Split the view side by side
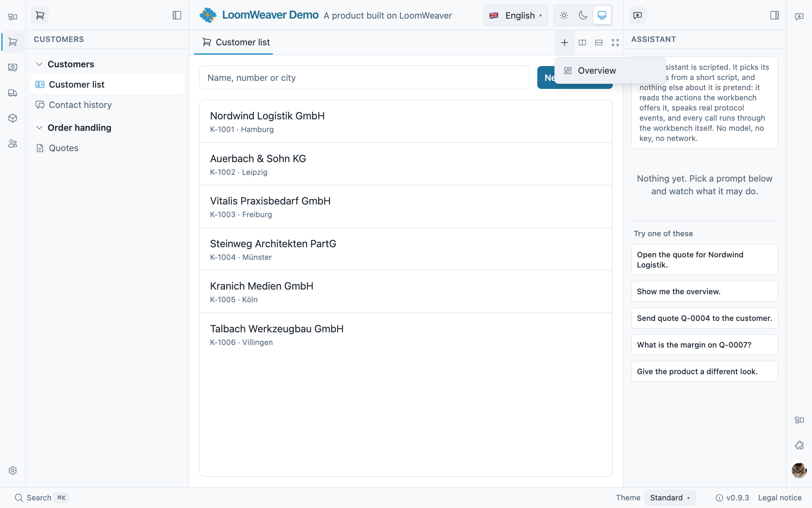Viewport: 812px width, 508px height. tap(582, 42)
